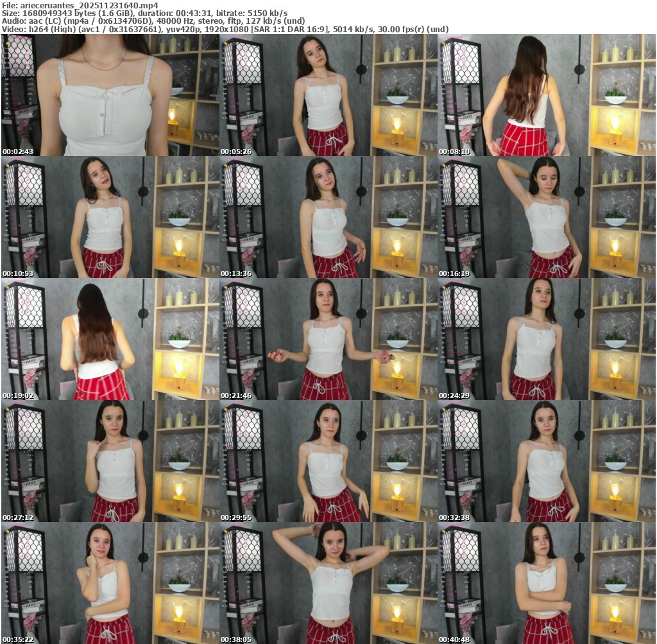Click the thumbnail timestamped 00:35:22
This screenshot has width=657, height=644.
(x=110, y=583)
